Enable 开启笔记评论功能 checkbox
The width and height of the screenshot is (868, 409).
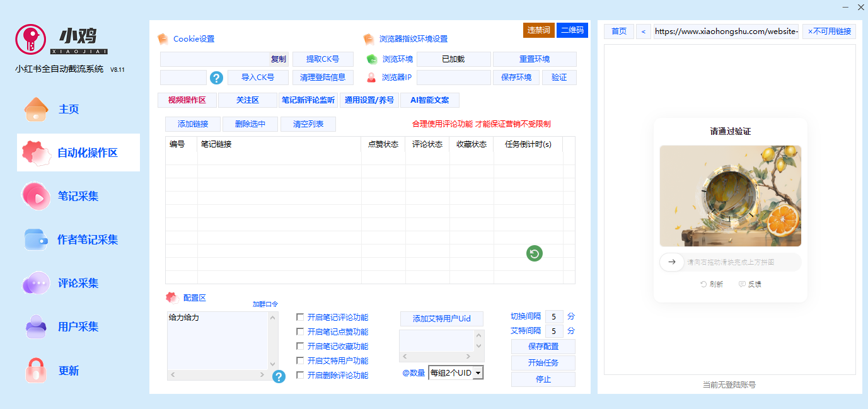pyautogui.click(x=300, y=317)
